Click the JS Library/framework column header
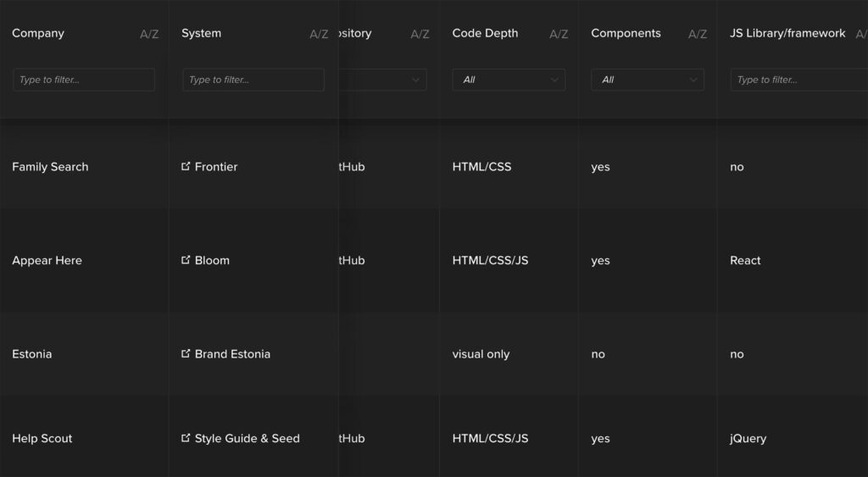 click(x=787, y=33)
